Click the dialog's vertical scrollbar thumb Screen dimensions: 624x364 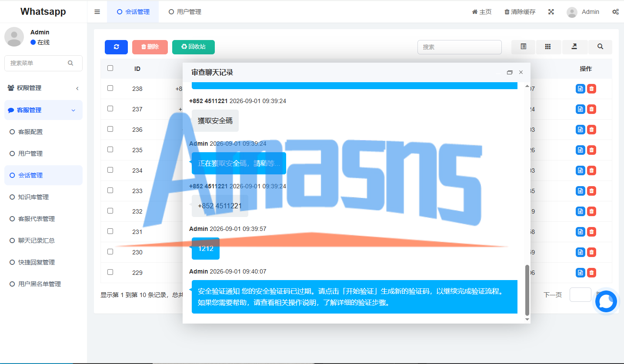(527, 290)
